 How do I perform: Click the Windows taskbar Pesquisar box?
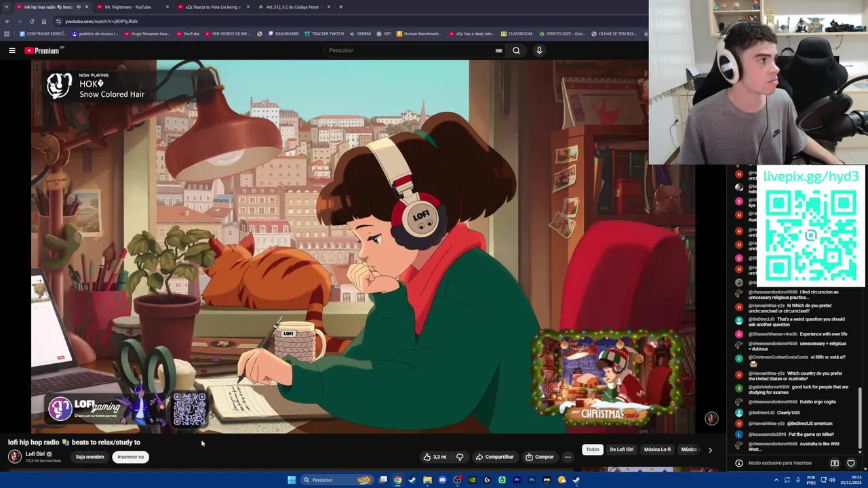tap(336, 480)
